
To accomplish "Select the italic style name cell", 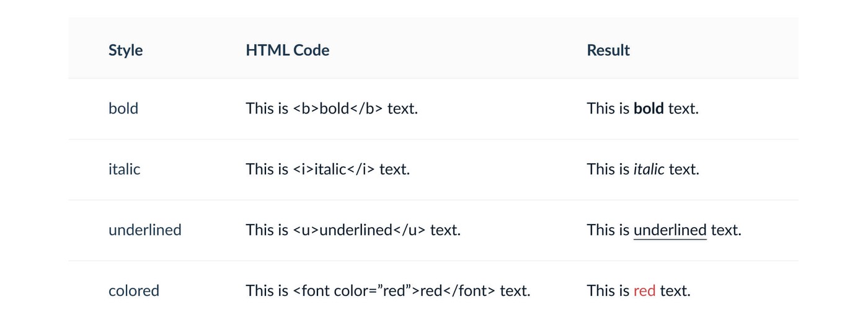I will (124, 169).
